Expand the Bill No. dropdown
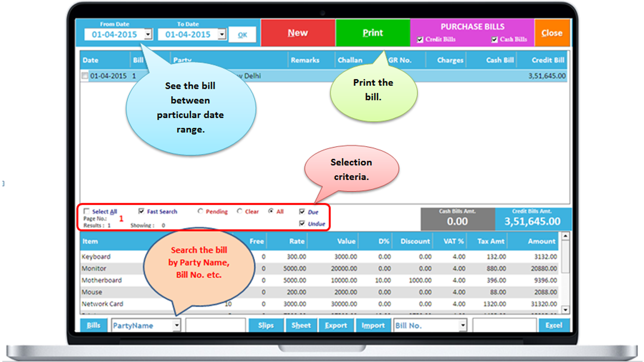The width and height of the screenshot is (644, 362). [x=462, y=325]
